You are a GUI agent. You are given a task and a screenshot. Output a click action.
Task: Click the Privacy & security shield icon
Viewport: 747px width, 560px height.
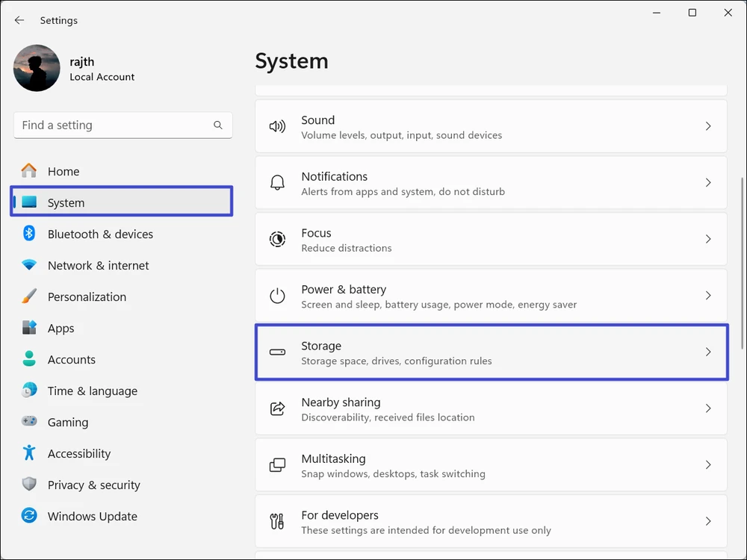click(29, 485)
